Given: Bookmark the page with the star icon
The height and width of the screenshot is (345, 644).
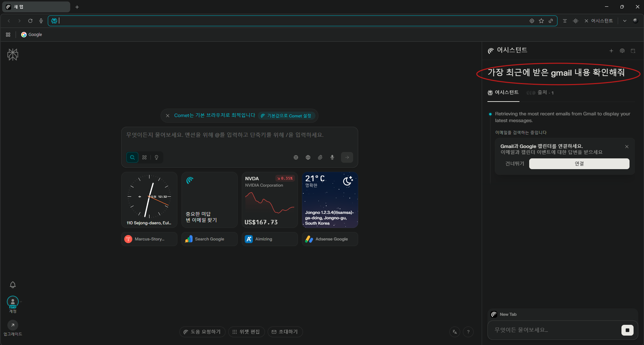Looking at the screenshot, I should [541, 21].
